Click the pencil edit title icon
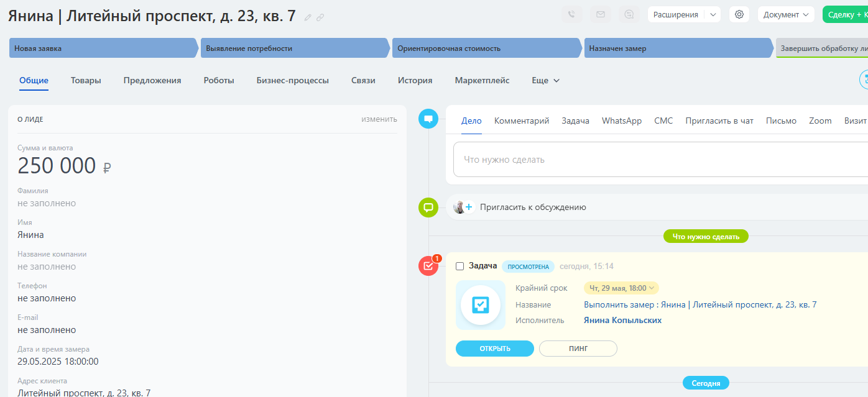The height and width of the screenshot is (397, 868). (308, 17)
